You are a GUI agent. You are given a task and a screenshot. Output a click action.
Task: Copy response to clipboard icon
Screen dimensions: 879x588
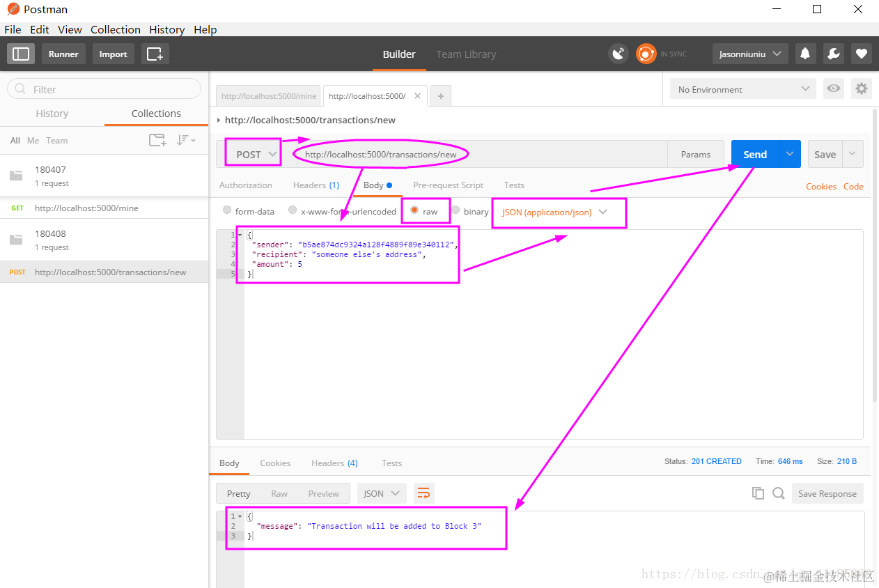pyautogui.click(x=758, y=493)
